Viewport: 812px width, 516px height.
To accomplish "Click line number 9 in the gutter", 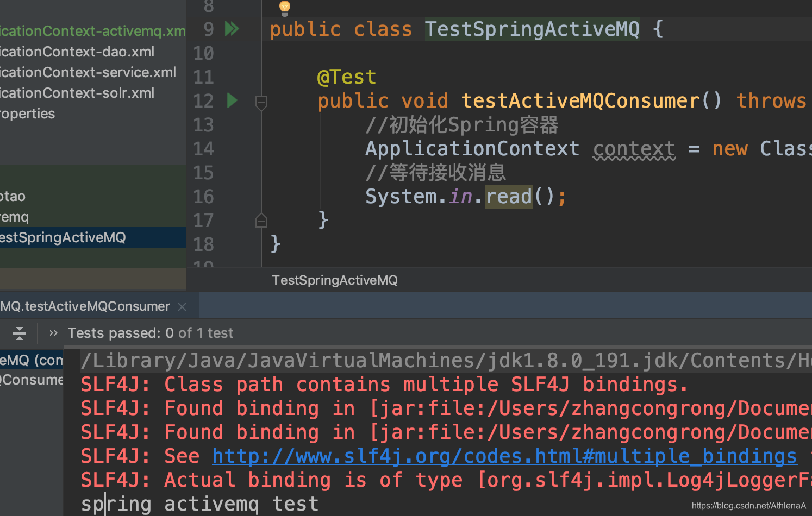I will 209,29.
